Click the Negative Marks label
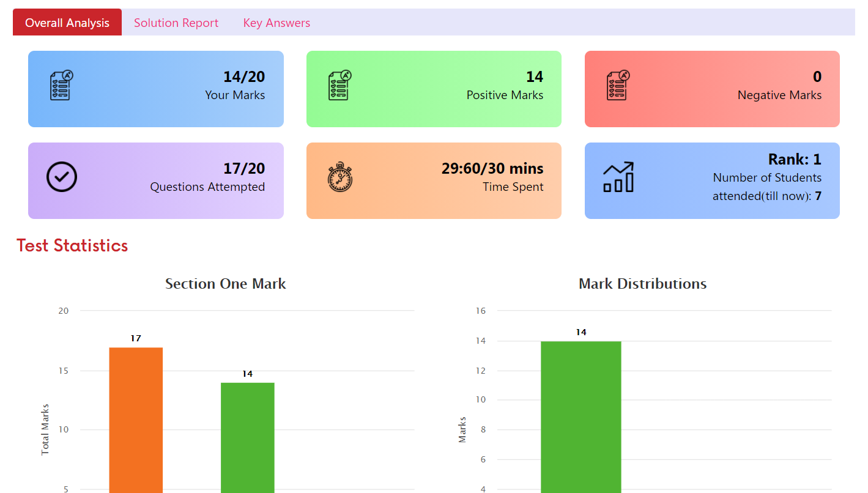This screenshot has width=868, height=493. click(x=779, y=95)
